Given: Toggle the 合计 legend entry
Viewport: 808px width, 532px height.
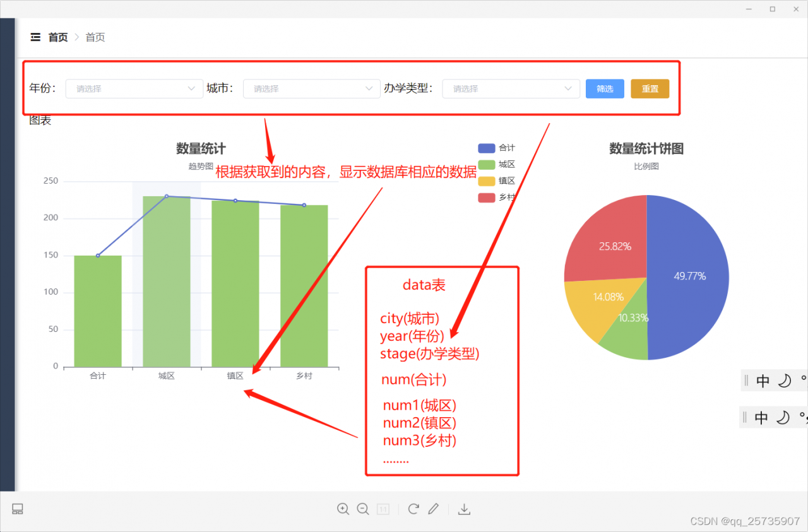Looking at the screenshot, I should (x=497, y=148).
